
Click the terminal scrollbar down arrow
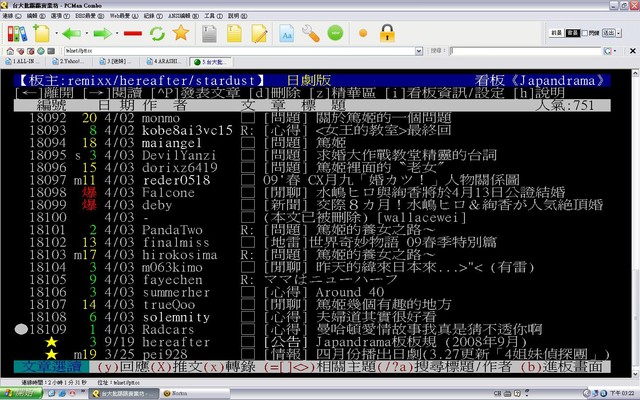636,373
